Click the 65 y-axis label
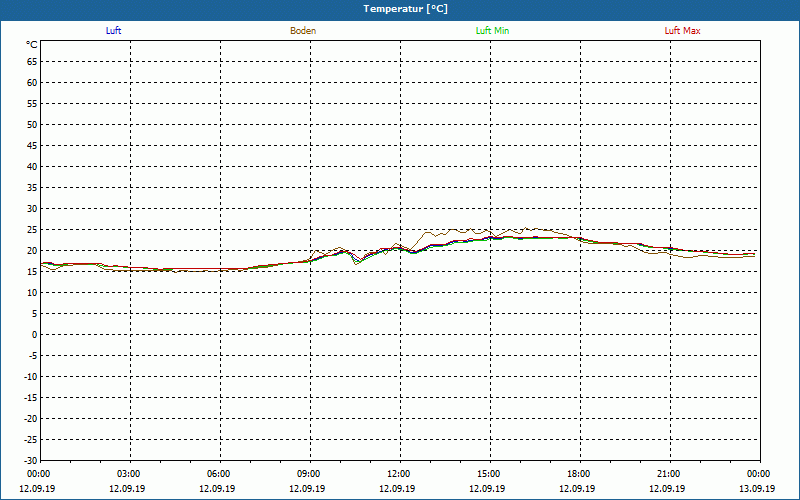Viewport: 800px width, 500px height. pyautogui.click(x=32, y=62)
